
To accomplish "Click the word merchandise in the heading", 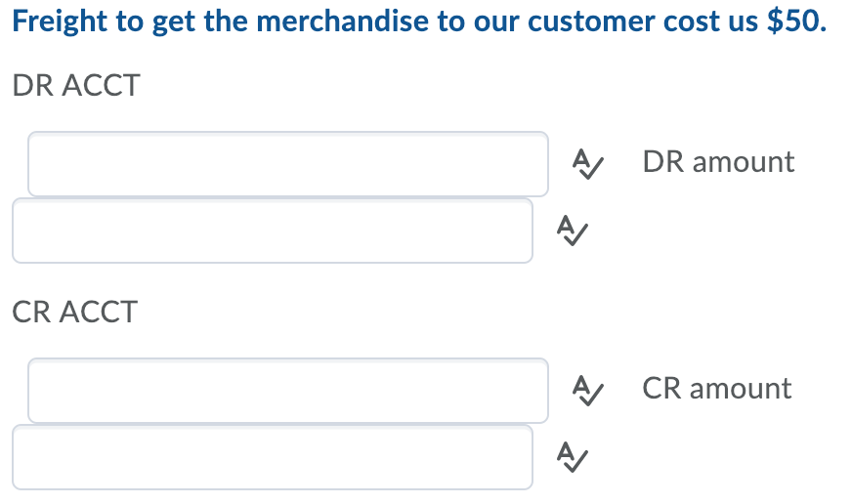I will (343, 23).
